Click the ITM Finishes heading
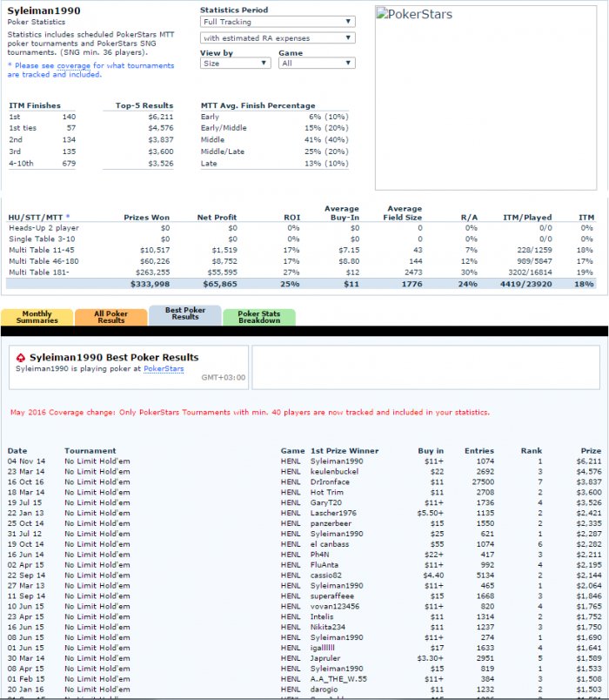 [35, 106]
